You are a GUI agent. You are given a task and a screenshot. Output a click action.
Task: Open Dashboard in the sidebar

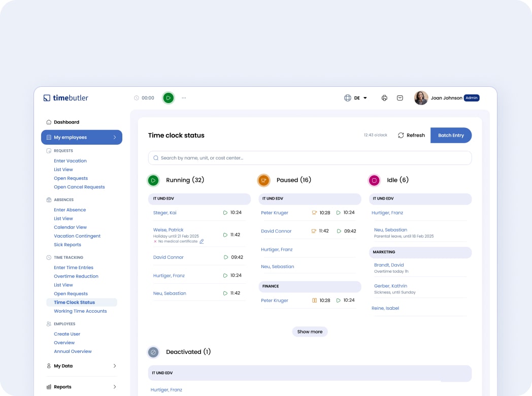coord(66,122)
